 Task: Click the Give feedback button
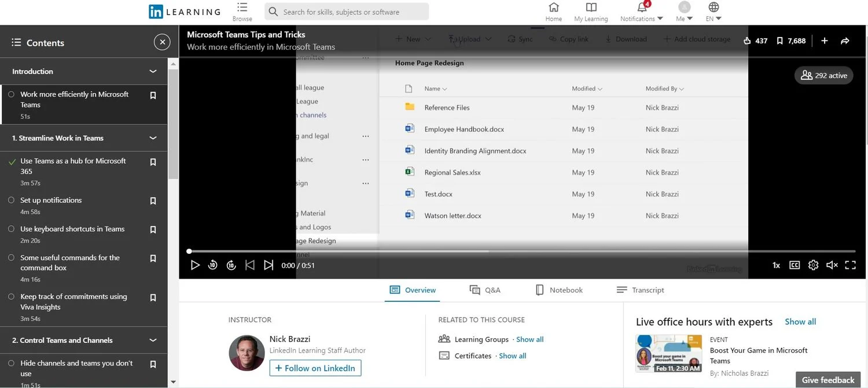tap(828, 380)
